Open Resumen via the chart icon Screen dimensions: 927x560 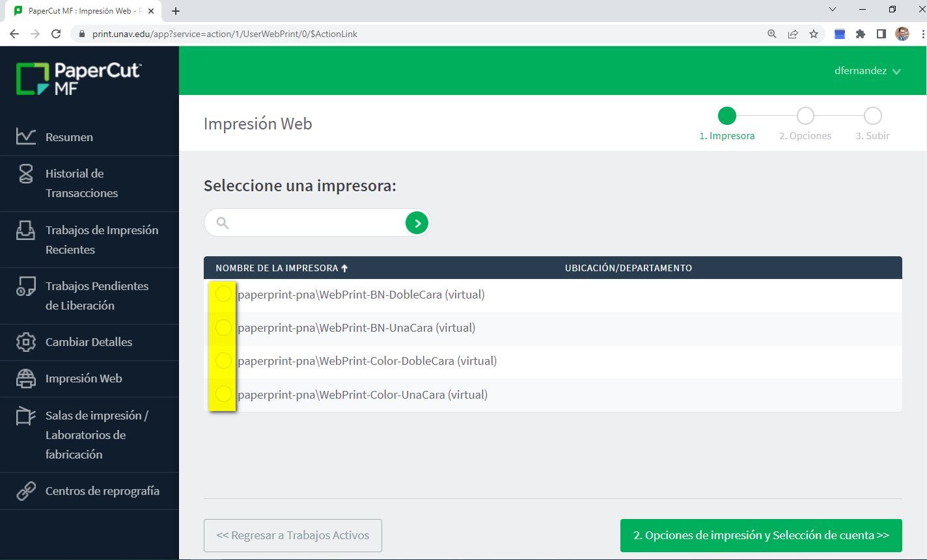pyautogui.click(x=26, y=137)
